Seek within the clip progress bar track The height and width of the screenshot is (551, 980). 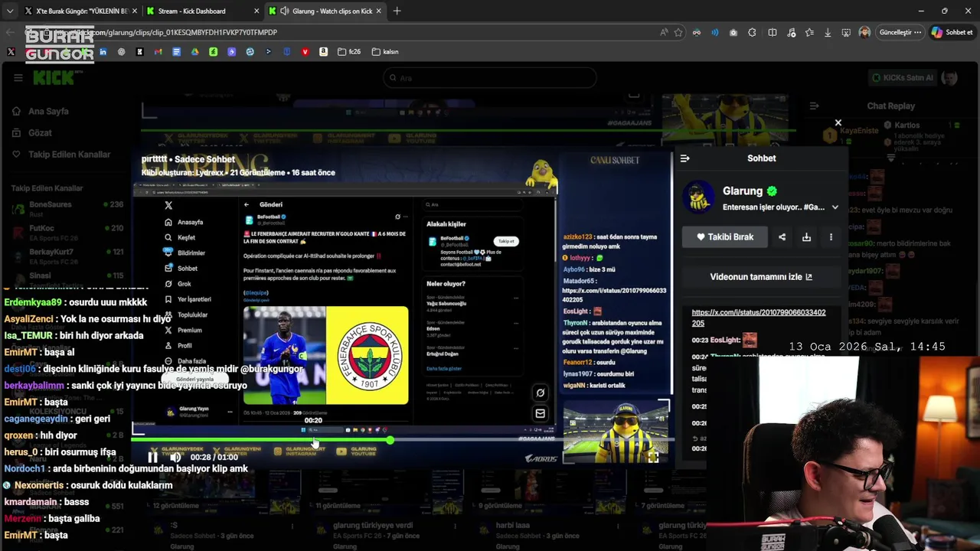pyautogui.click(x=402, y=440)
